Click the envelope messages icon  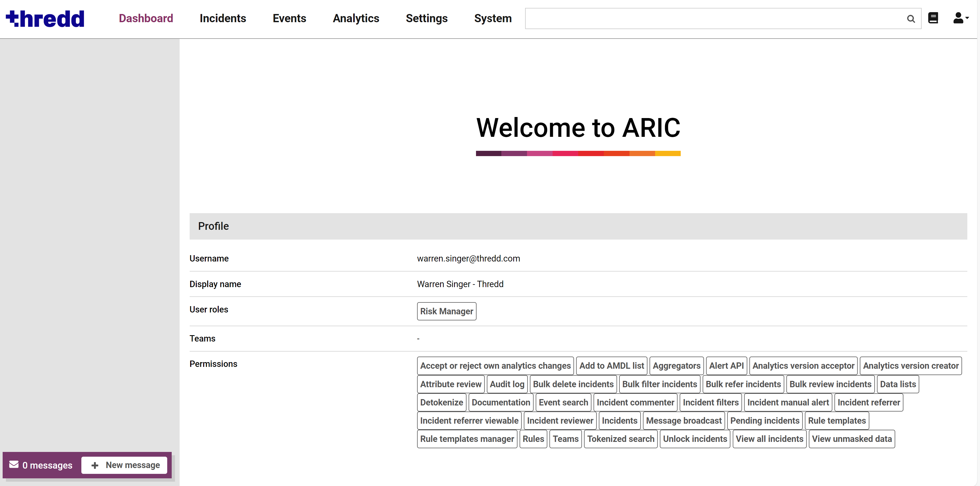[x=14, y=464]
